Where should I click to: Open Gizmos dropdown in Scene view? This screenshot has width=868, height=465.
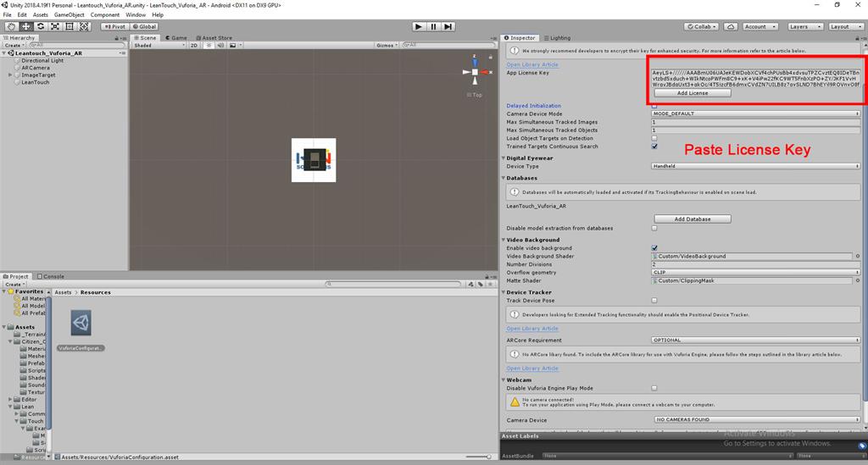pos(386,46)
